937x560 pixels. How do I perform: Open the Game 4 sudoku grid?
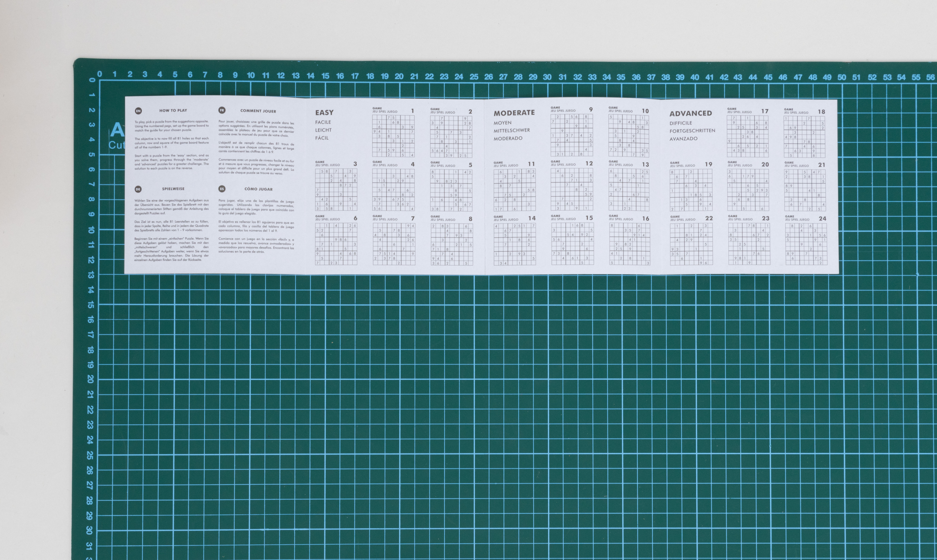point(393,190)
